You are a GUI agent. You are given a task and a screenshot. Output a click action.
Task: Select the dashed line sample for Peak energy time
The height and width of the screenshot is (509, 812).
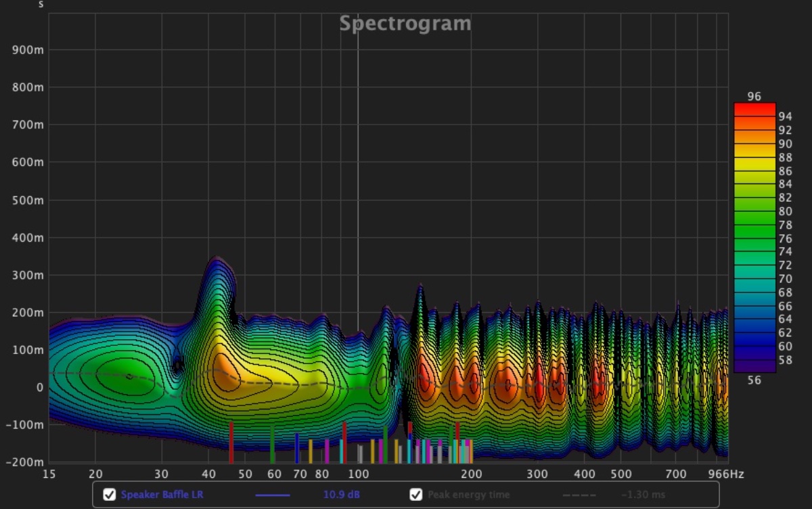pos(579,495)
